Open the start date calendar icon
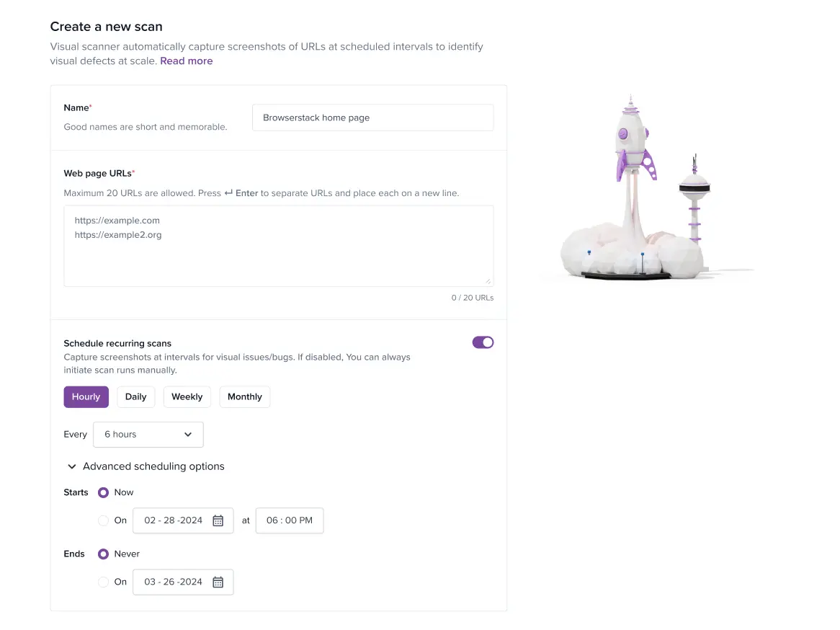 pyautogui.click(x=218, y=520)
